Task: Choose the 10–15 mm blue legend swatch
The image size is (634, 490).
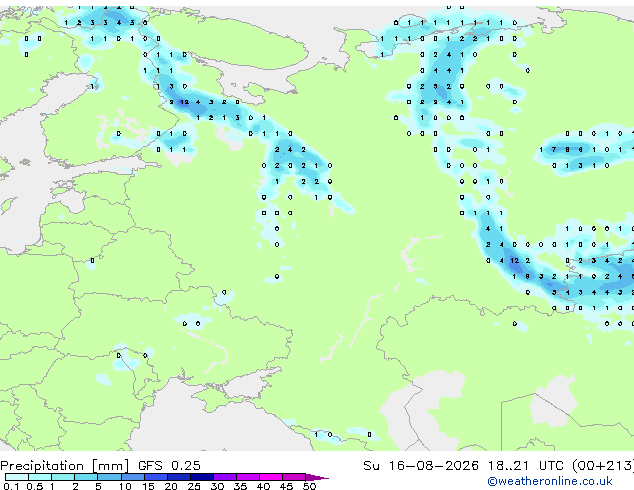Action: click(x=132, y=477)
